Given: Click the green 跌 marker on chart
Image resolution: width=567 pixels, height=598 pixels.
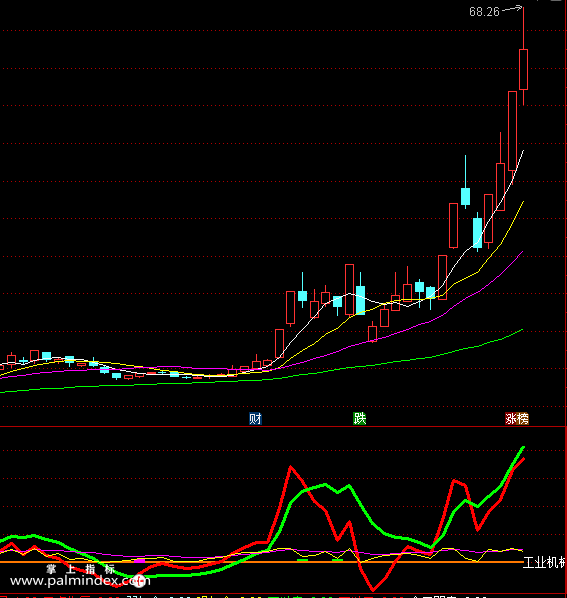Looking at the screenshot, I should [x=360, y=419].
